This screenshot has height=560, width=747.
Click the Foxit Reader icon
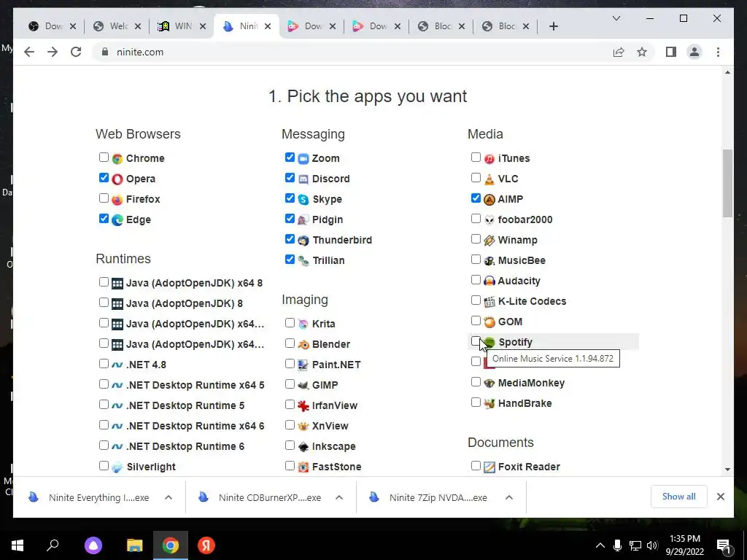pos(489,467)
